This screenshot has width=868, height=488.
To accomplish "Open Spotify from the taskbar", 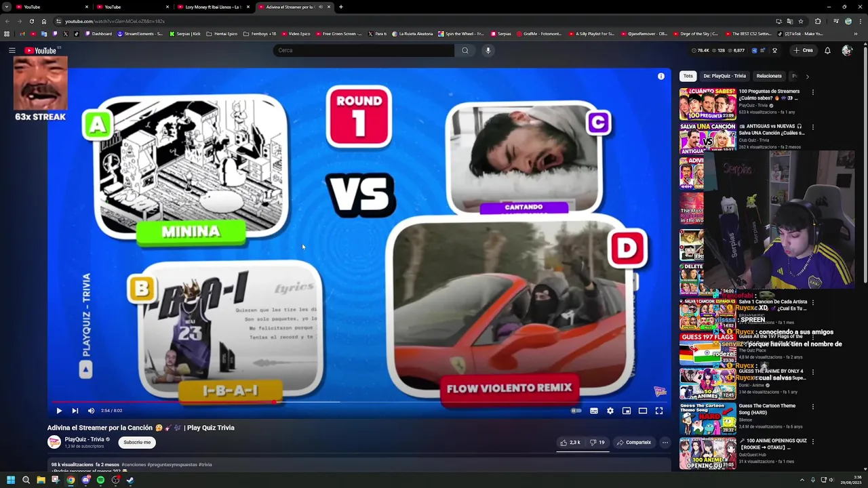I will click(100, 480).
